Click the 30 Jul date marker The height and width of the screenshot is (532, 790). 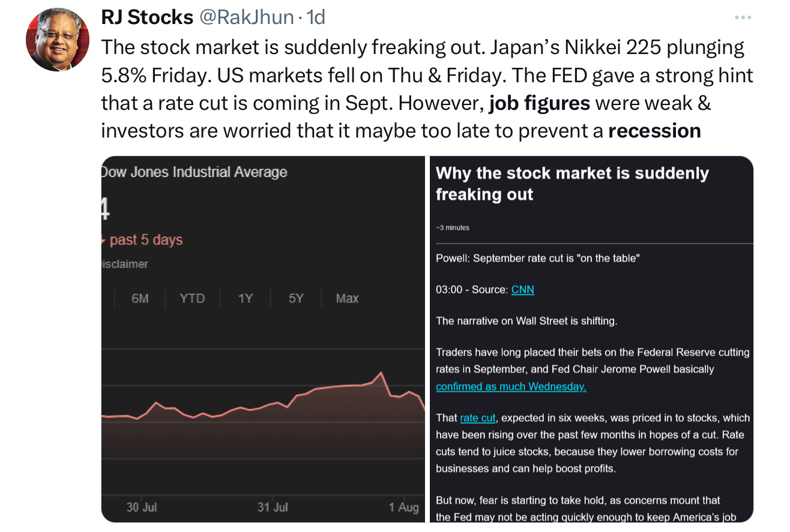pyautogui.click(x=142, y=507)
